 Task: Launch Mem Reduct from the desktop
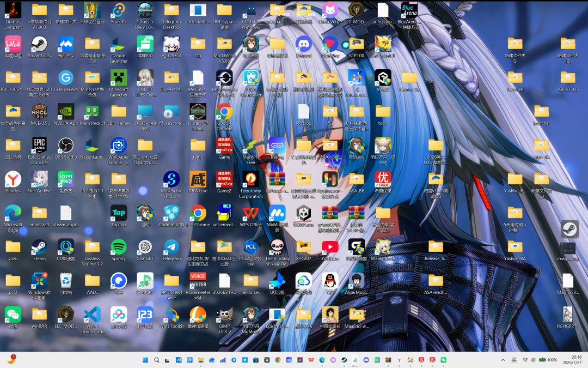point(92,114)
